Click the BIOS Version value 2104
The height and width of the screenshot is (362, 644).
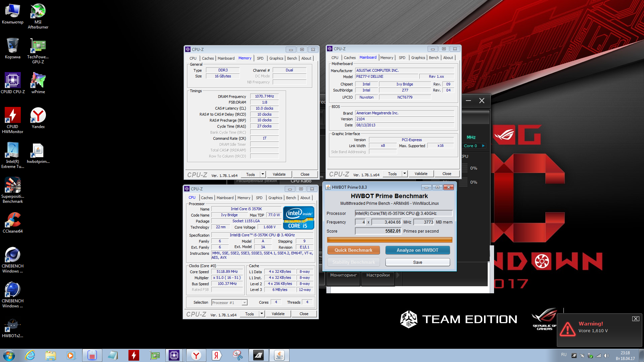point(405,119)
